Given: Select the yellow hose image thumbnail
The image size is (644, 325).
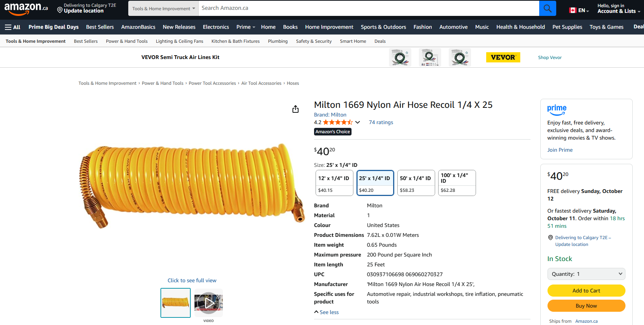Looking at the screenshot, I should point(176,303).
